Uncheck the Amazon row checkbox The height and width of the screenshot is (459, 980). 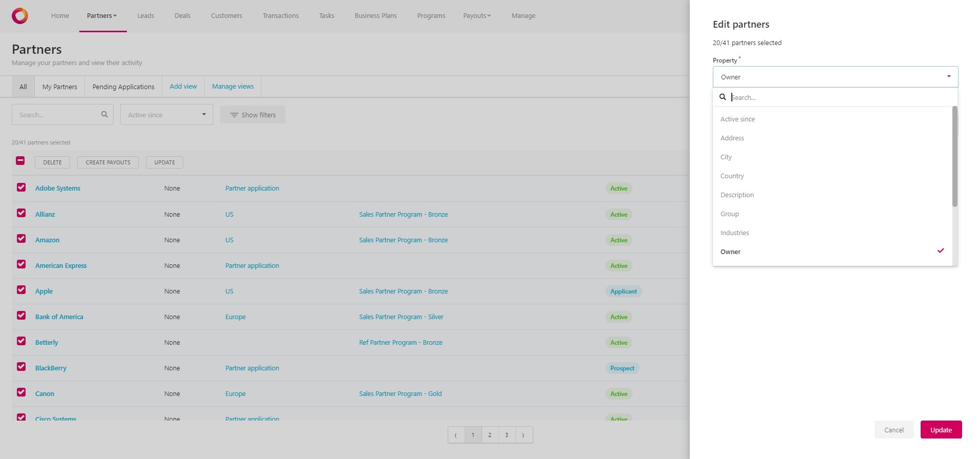click(x=21, y=239)
